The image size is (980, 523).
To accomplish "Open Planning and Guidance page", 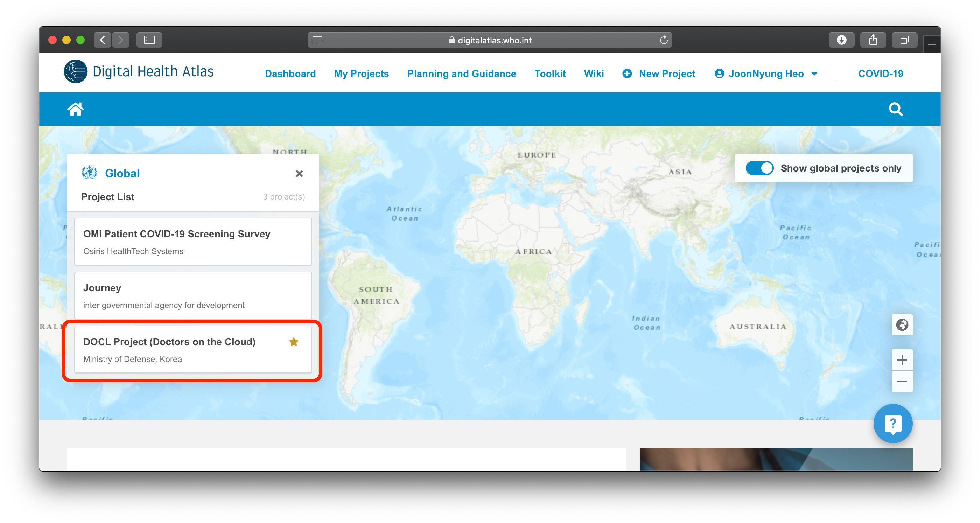I will click(461, 74).
